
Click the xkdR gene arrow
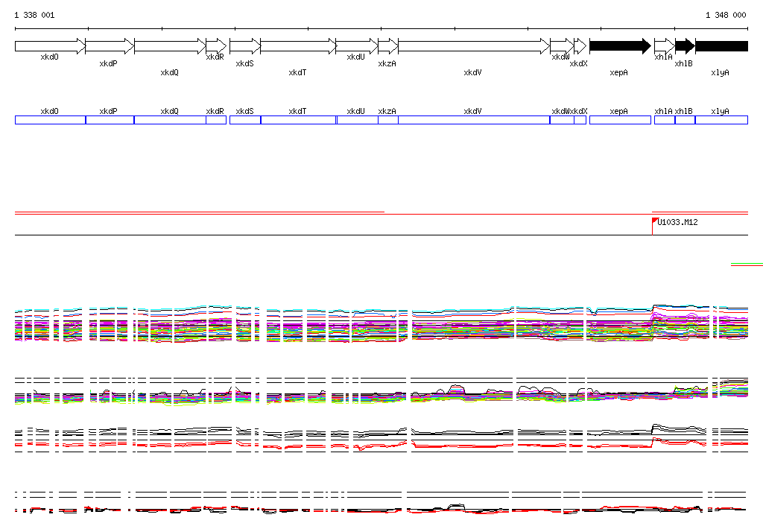[216, 46]
